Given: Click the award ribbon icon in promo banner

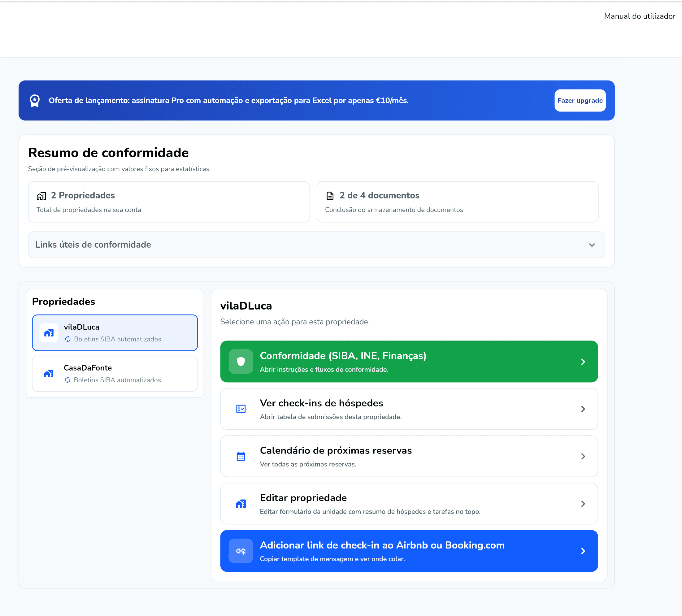Looking at the screenshot, I should pyautogui.click(x=34, y=101).
